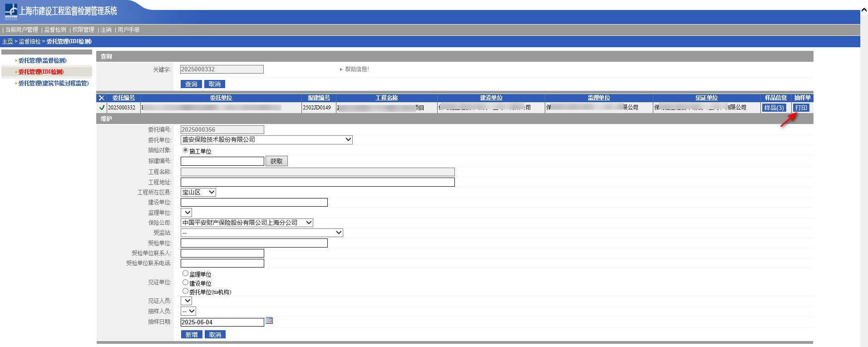This screenshot has height=347, width=868.
Task: Open 委托管理(监督检测) in sidebar
Action: [x=42, y=61]
